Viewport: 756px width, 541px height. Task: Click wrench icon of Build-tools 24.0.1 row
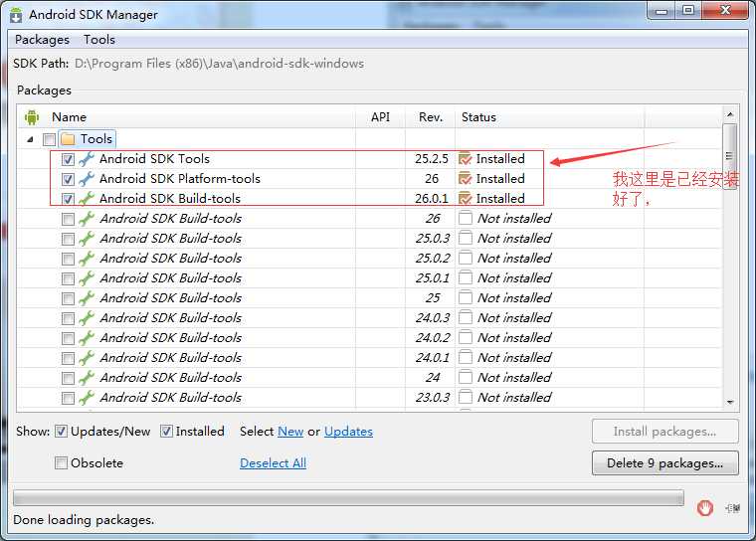[87, 358]
